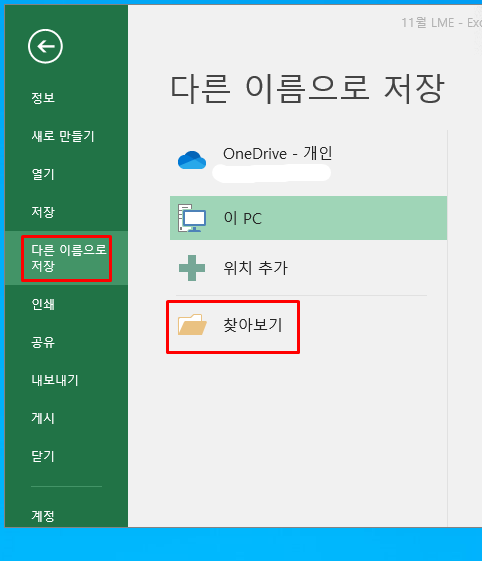Click the OneDrive cloud icon
Viewport: 482px width, 561px height.
192,160
